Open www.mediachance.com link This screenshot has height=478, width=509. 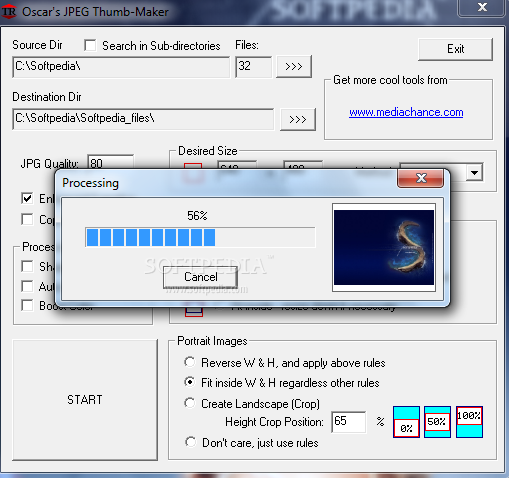(406, 112)
